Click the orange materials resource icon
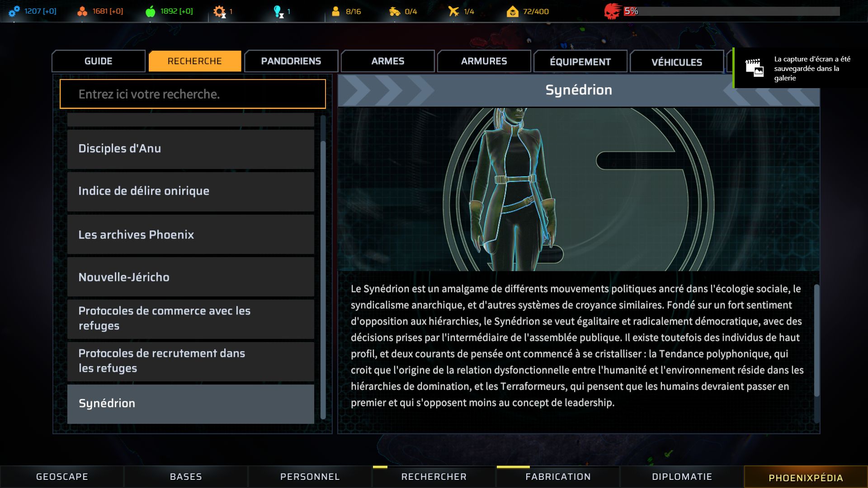This screenshot has height=488, width=868. (x=82, y=11)
